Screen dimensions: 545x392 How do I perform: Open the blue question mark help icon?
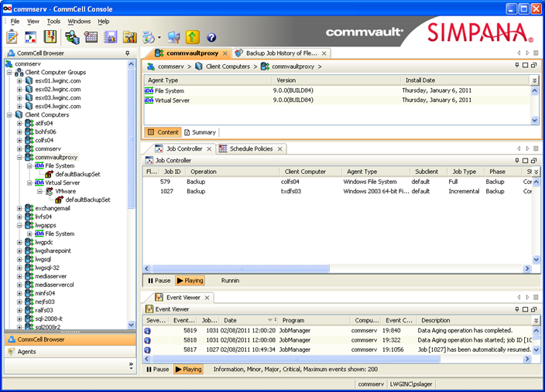pos(211,37)
